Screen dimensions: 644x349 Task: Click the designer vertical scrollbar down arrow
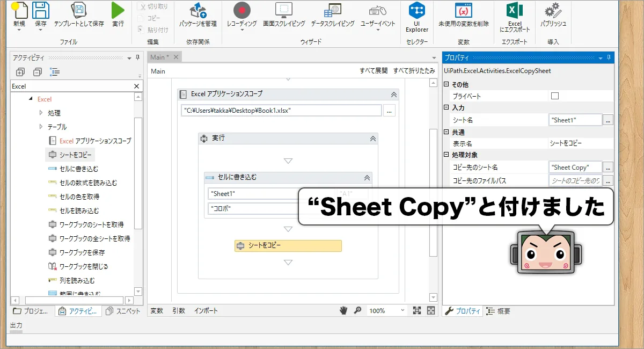pos(433,297)
